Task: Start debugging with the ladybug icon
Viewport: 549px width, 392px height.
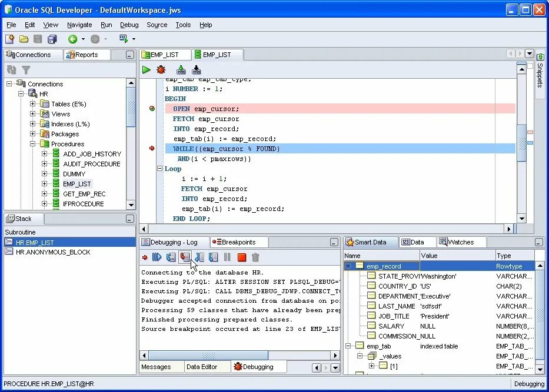Action: click(x=161, y=69)
